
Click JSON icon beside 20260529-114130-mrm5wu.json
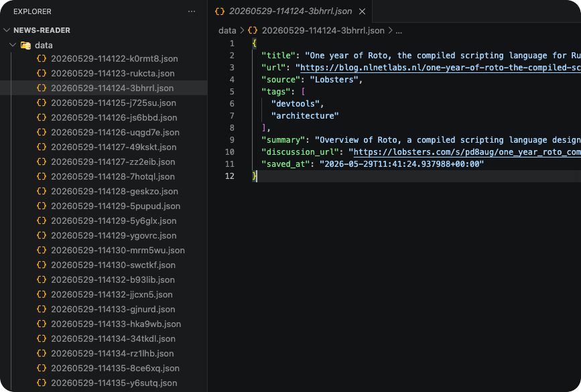click(42, 250)
